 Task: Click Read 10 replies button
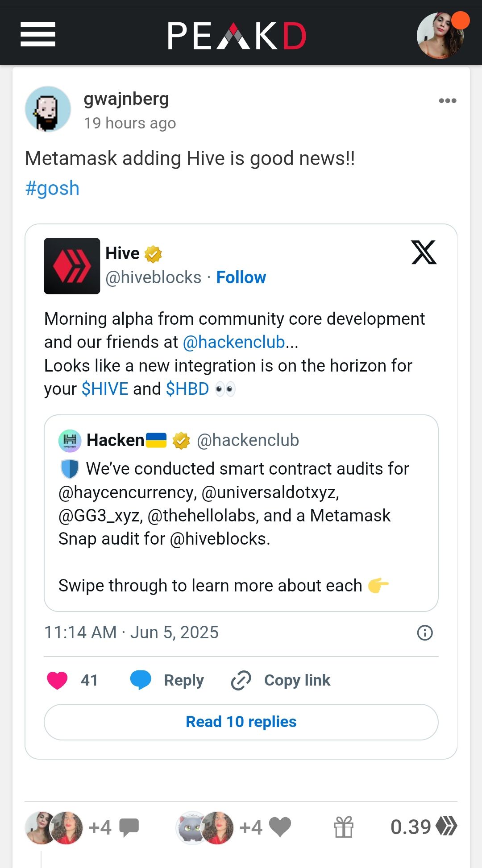[x=241, y=722]
